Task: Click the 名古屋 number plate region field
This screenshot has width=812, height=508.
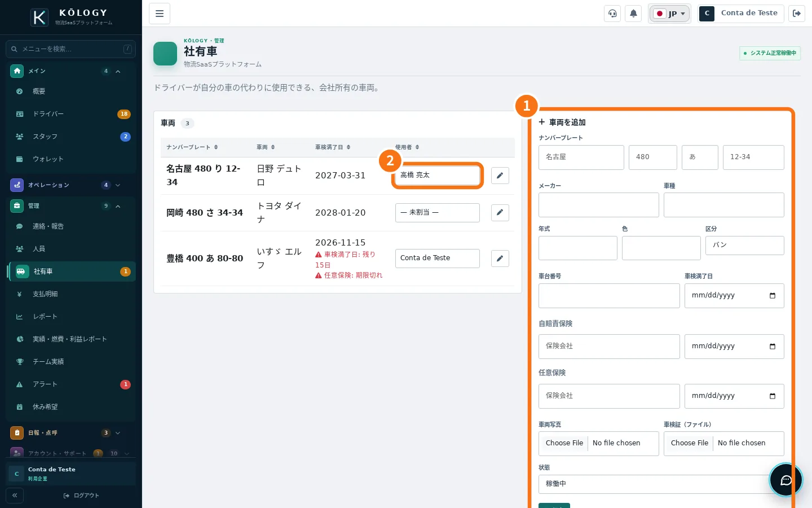Action: [581, 157]
